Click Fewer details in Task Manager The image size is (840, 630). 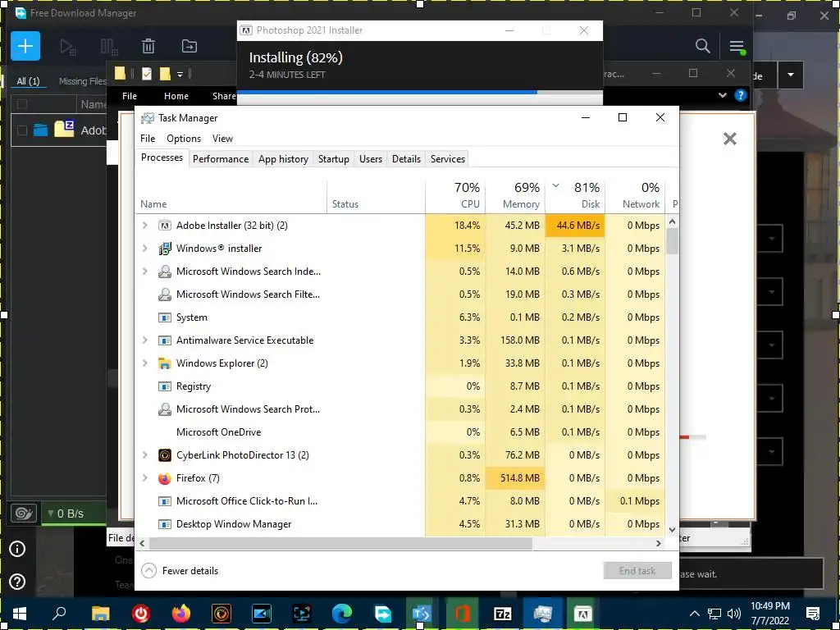tap(180, 571)
